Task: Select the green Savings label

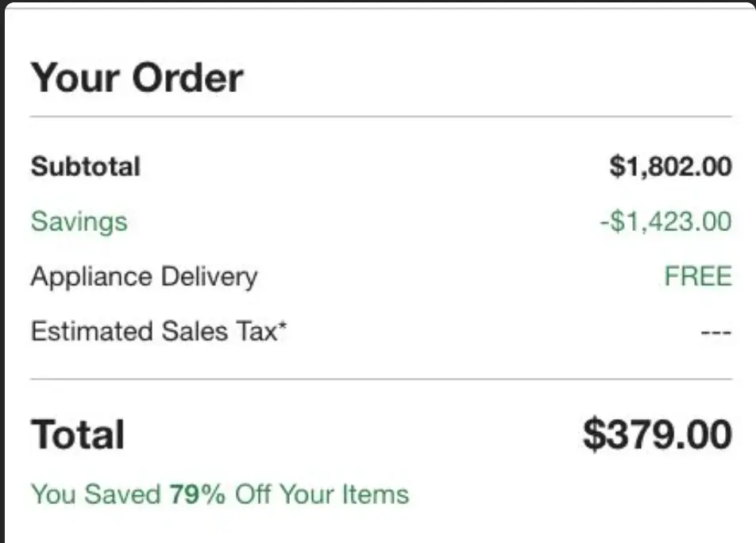Action: point(79,221)
